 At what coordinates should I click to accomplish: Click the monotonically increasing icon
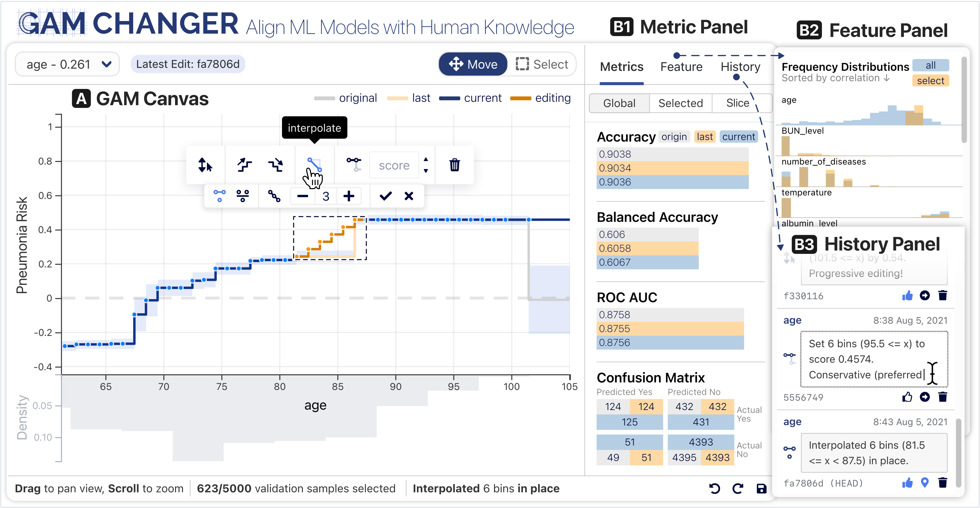click(244, 165)
